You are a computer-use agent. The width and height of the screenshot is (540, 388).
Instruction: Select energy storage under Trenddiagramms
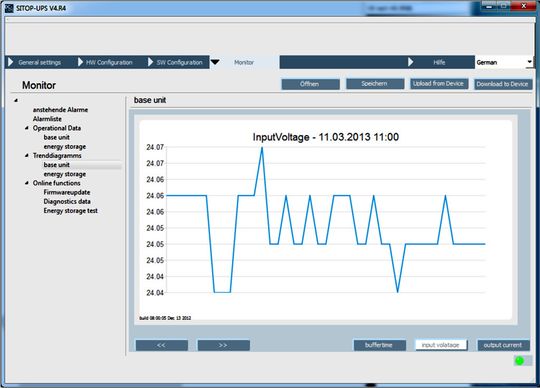tap(65, 174)
